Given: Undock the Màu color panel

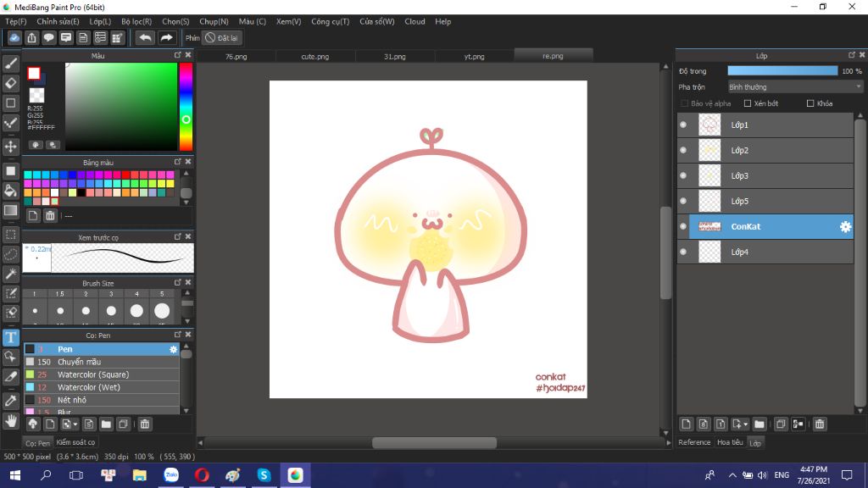Looking at the screenshot, I should pos(178,55).
